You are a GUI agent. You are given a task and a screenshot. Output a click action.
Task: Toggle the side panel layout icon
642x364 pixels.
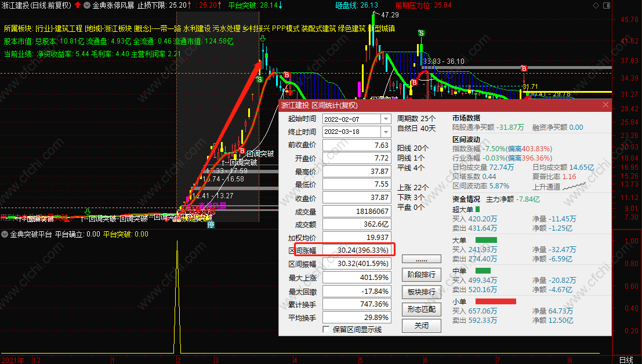pos(607,5)
